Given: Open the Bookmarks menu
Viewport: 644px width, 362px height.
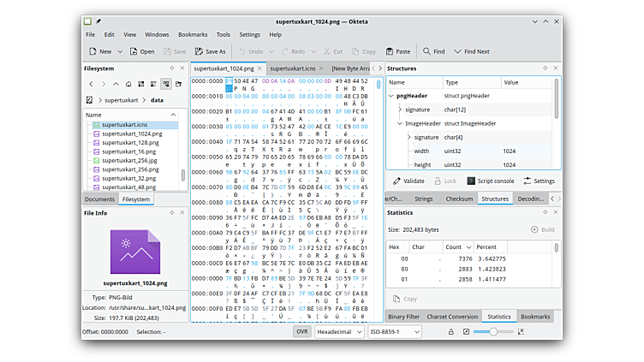Looking at the screenshot, I should tap(193, 35).
